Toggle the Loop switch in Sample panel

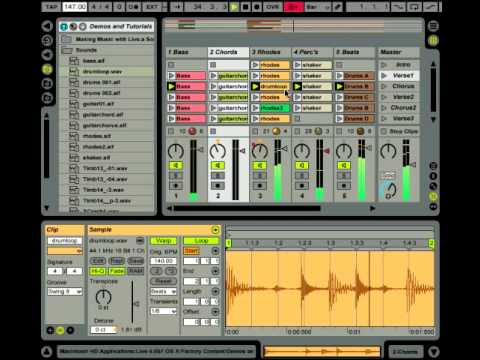201,240
